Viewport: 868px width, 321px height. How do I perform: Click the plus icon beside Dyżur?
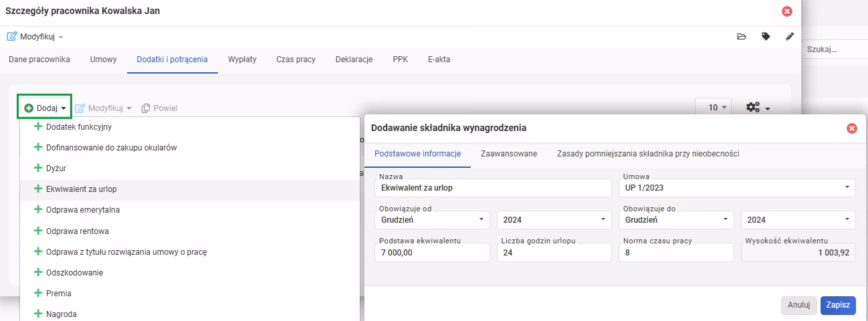37,168
